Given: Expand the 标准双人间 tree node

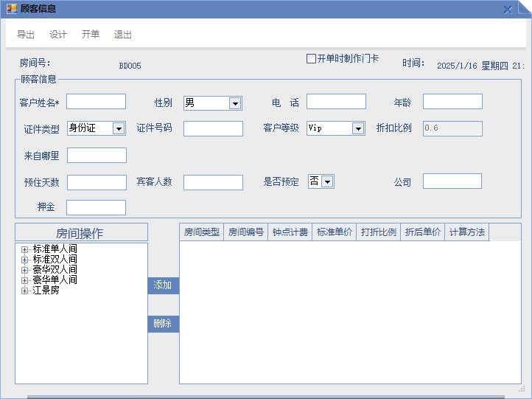Looking at the screenshot, I should (x=24, y=260).
